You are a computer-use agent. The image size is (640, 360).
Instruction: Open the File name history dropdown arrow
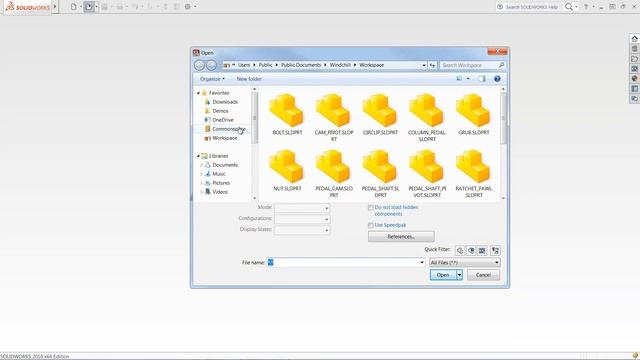(422, 263)
